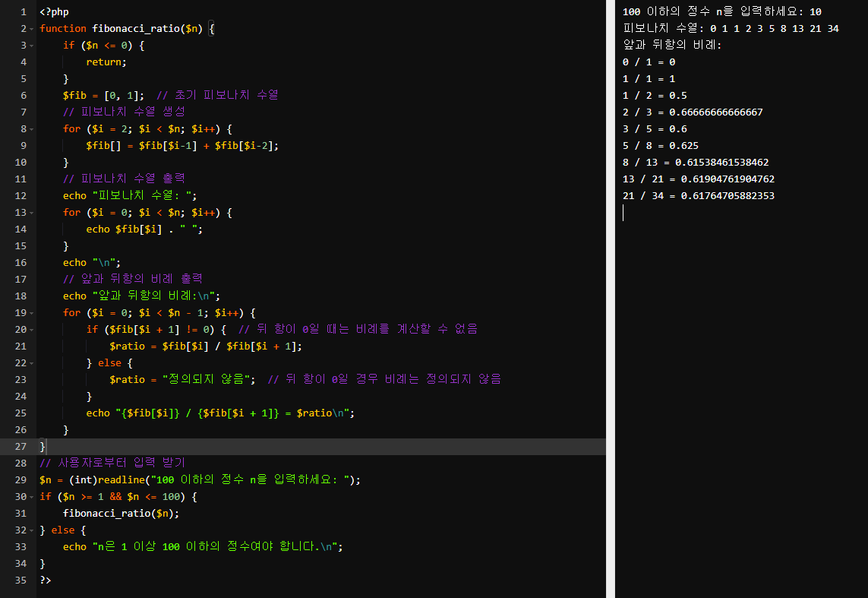The width and height of the screenshot is (868, 598).
Task: Collapse the function fold arrow on line 2
Action: coord(32,29)
